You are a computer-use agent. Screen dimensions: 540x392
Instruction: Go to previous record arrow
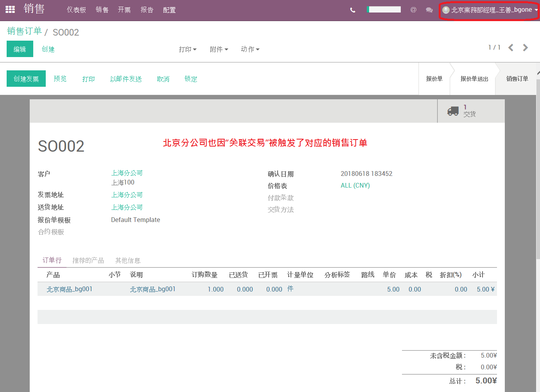pos(511,48)
